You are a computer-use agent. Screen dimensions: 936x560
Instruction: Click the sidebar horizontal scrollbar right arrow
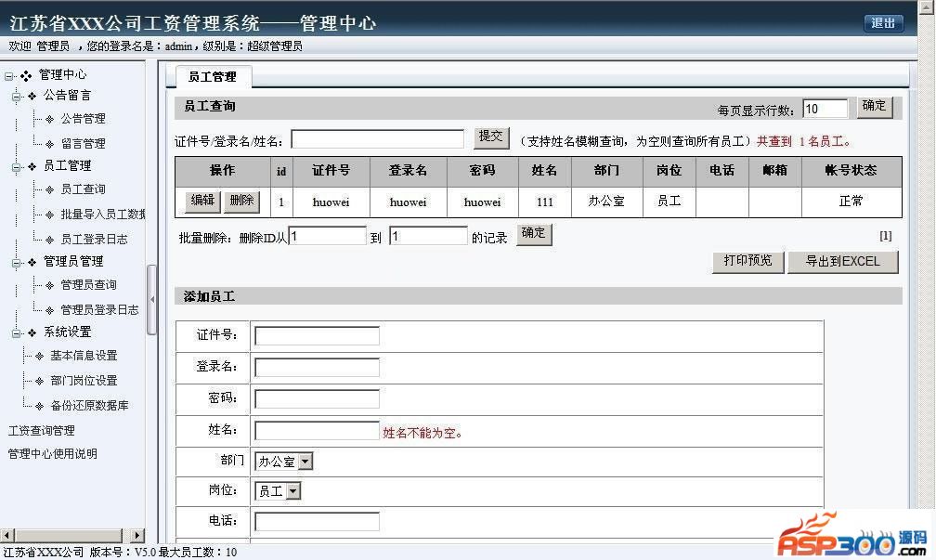pyautogui.click(x=137, y=536)
